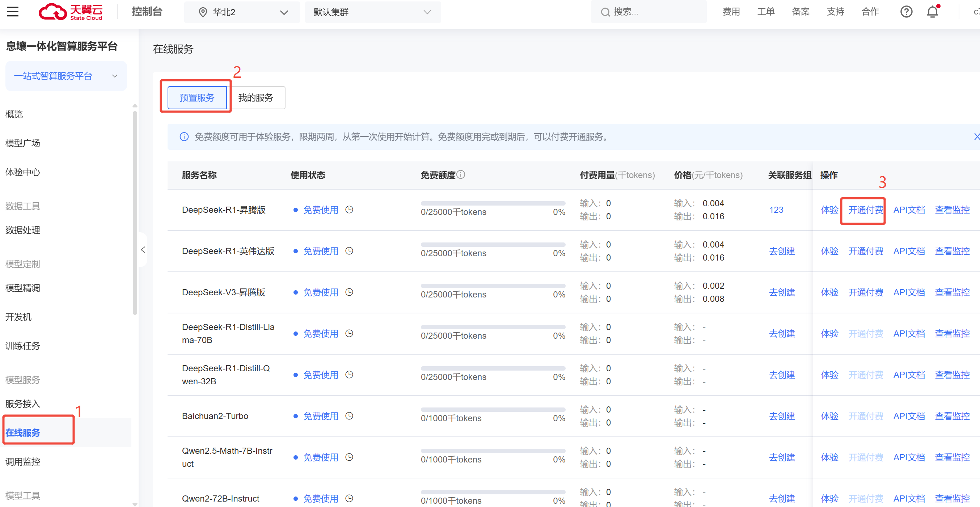
Task: Click 体验 for DeepSeek-R1-昇腾版
Action: pyautogui.click(x=830, y=210)
